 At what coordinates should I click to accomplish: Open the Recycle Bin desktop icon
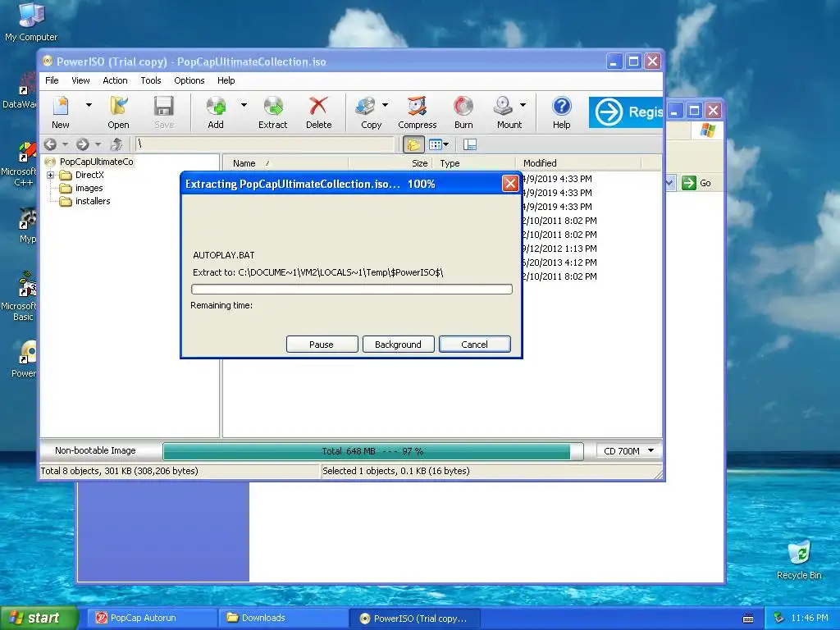pos(799,560)
